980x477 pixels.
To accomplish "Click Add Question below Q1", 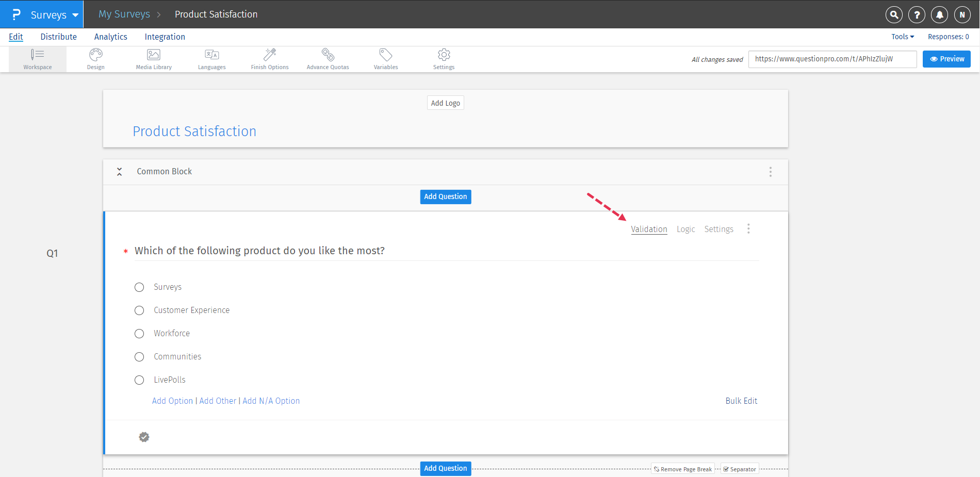I will [446, 468].
